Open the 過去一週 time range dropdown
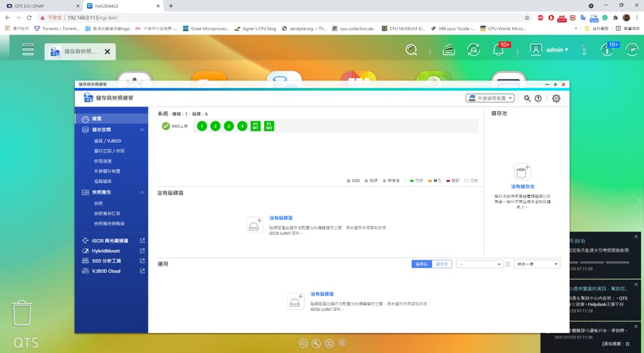Screen dimensions: 644x353 (536, 264)
